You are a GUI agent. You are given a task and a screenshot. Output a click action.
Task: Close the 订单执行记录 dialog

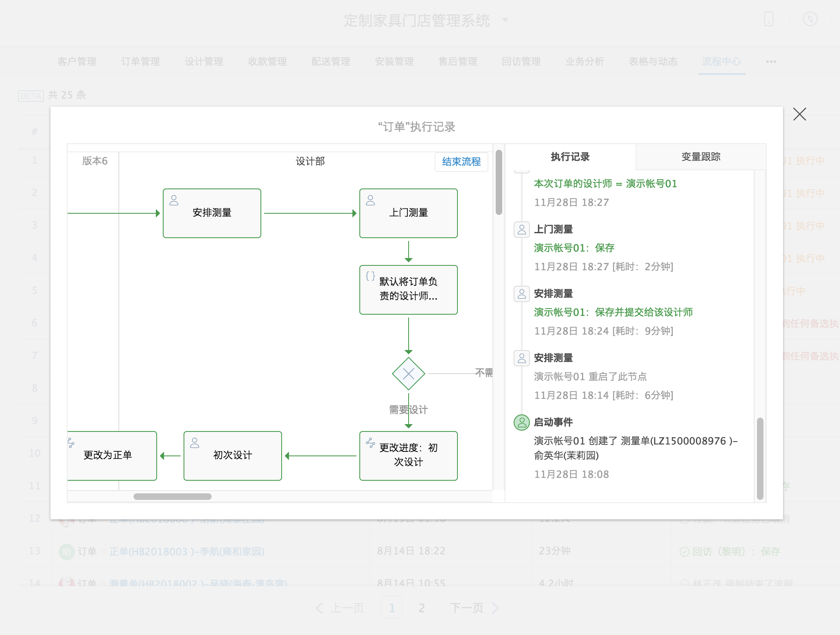click(799, 114)
